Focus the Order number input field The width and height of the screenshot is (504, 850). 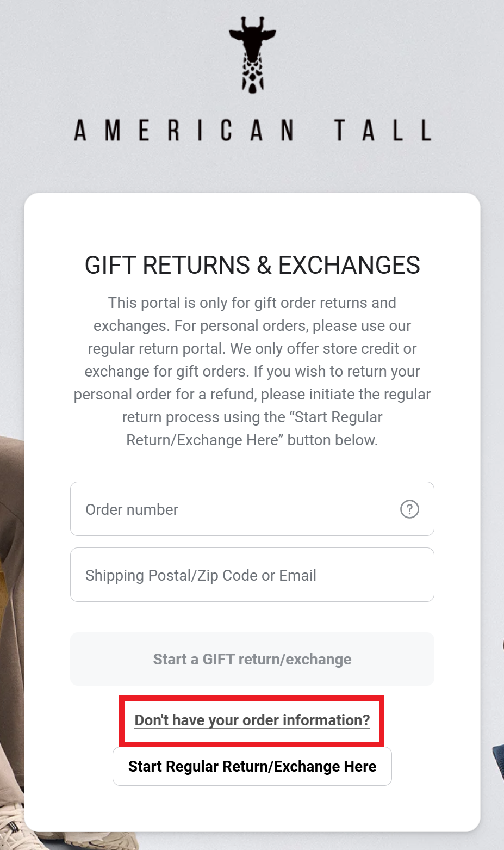click(252, 509)
